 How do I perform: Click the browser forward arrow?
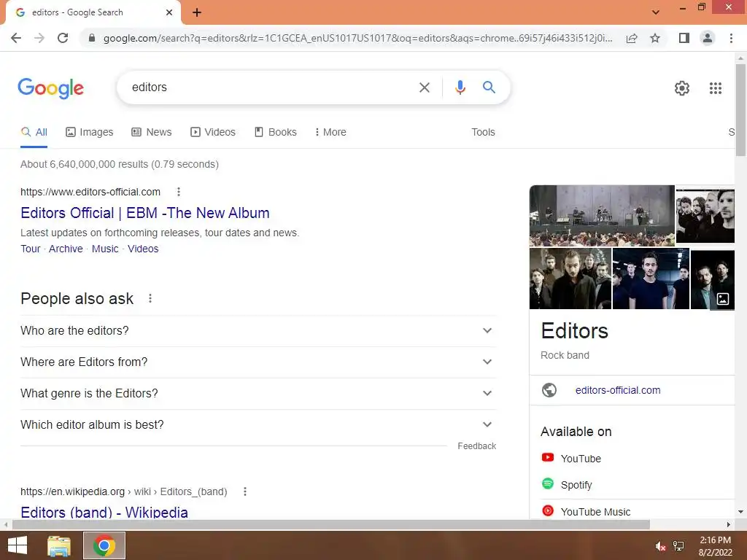click(x=39, y=38)
